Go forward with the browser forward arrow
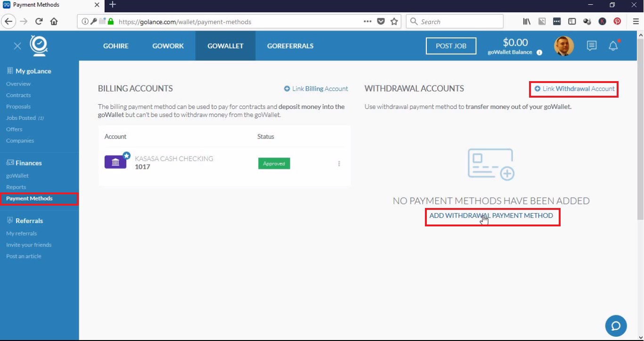 click(x=24, y=21)
